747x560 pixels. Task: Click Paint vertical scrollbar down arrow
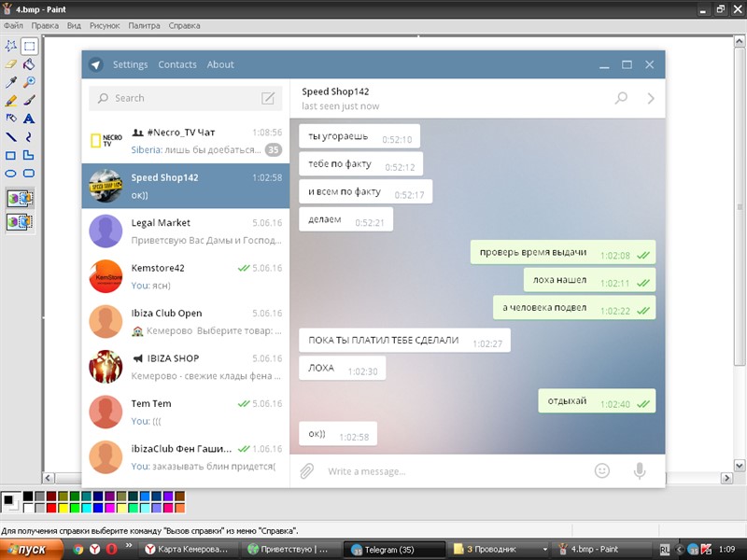pyautogui.click(x=739, y=465)
